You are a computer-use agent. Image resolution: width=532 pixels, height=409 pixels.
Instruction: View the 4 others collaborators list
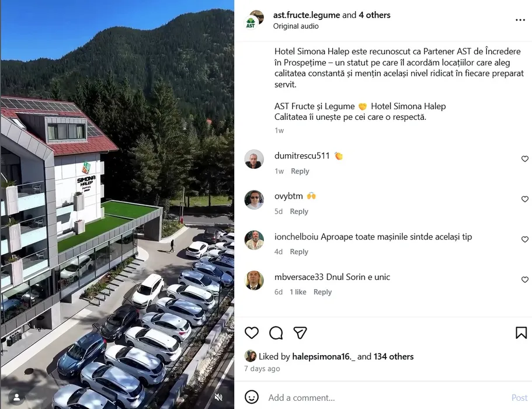(374, 15)
